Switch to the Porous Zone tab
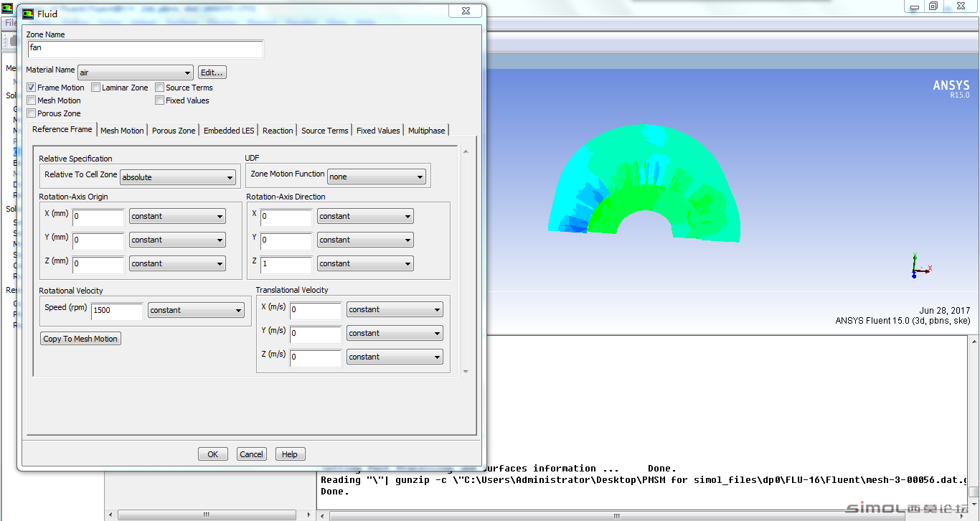Image resolution: width=980 pixels, height=521 pixels. point(174,131)
